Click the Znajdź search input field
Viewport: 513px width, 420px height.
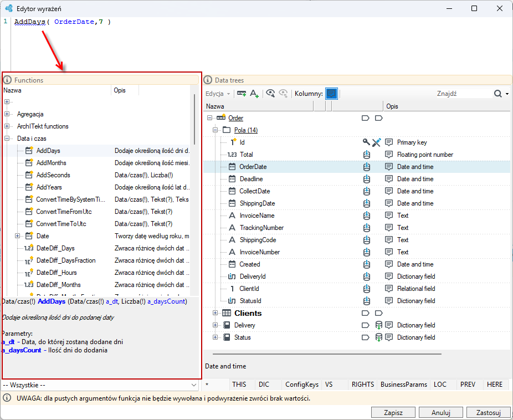tap(464, 94)
